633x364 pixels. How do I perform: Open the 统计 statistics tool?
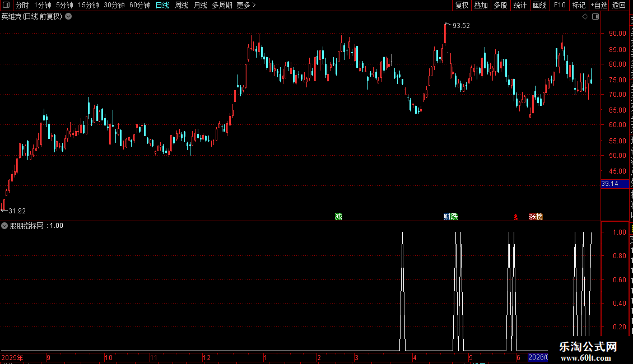click(x=520, y=5)
